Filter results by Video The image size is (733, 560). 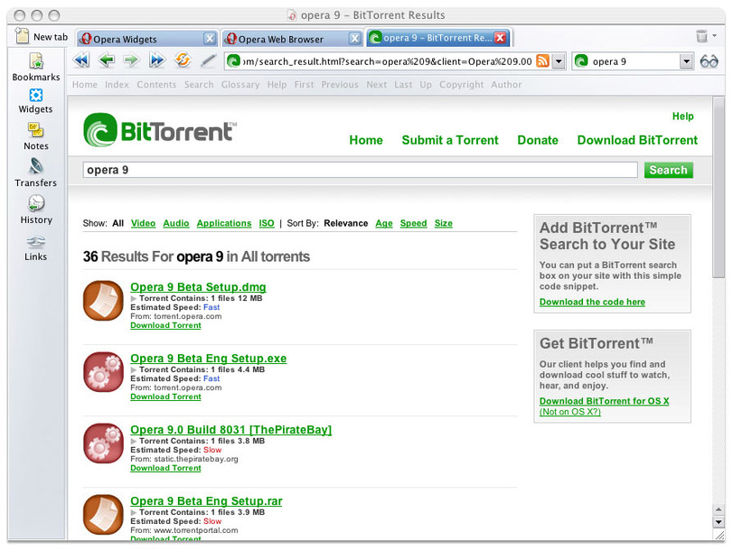tap(143, 223)
